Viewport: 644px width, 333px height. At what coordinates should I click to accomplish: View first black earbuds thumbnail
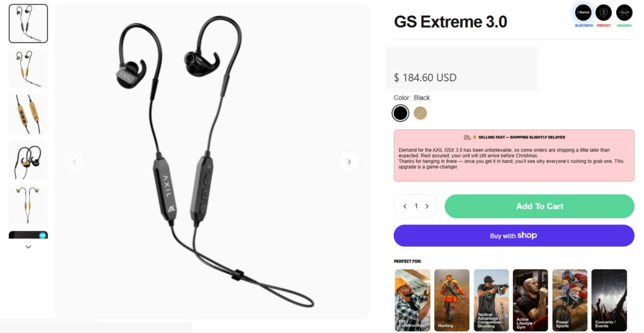pos(28,24)
